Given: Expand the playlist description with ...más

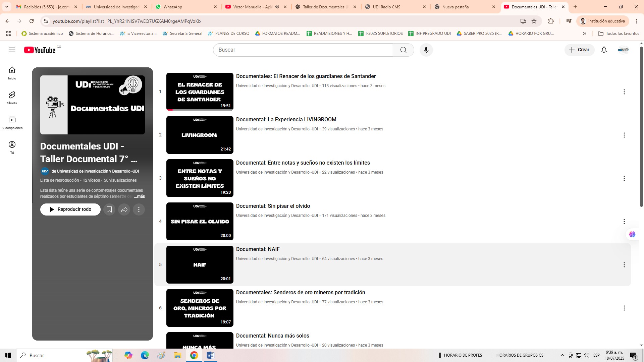Looking at the screenshot, I should pos(140,196).
